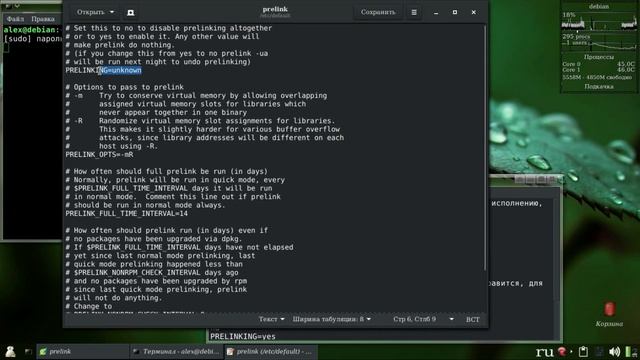The width and height of the screenshot is (640, 360).
Task: Click the Подкачка label in system monitor widget
Action: point(599,87)
